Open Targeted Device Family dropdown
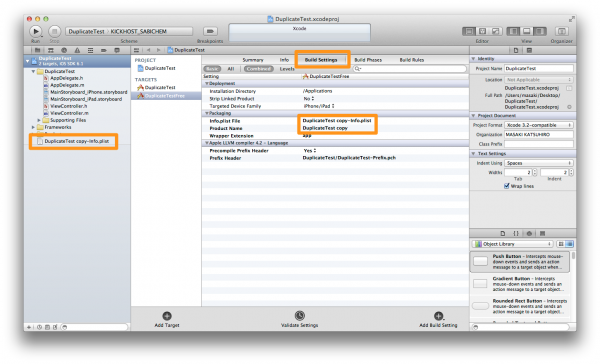The height and width of the screenshot is (364, 600). tap(319, 106)
